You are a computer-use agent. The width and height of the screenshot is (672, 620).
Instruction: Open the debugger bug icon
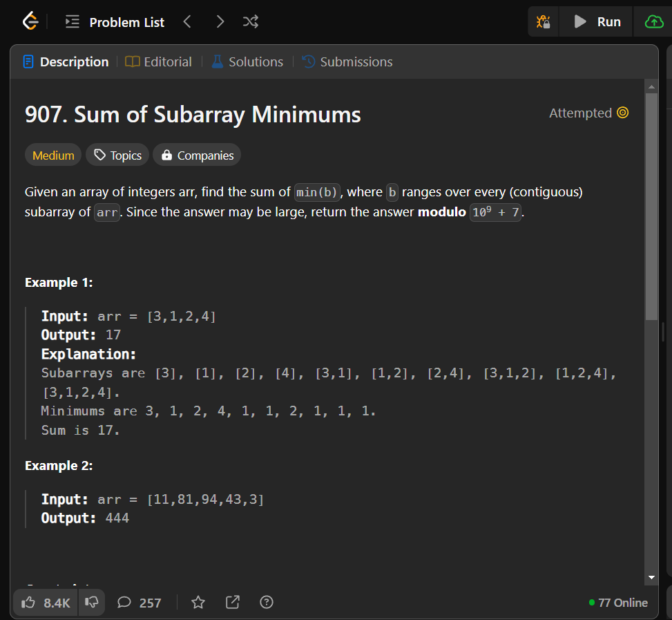544,21
